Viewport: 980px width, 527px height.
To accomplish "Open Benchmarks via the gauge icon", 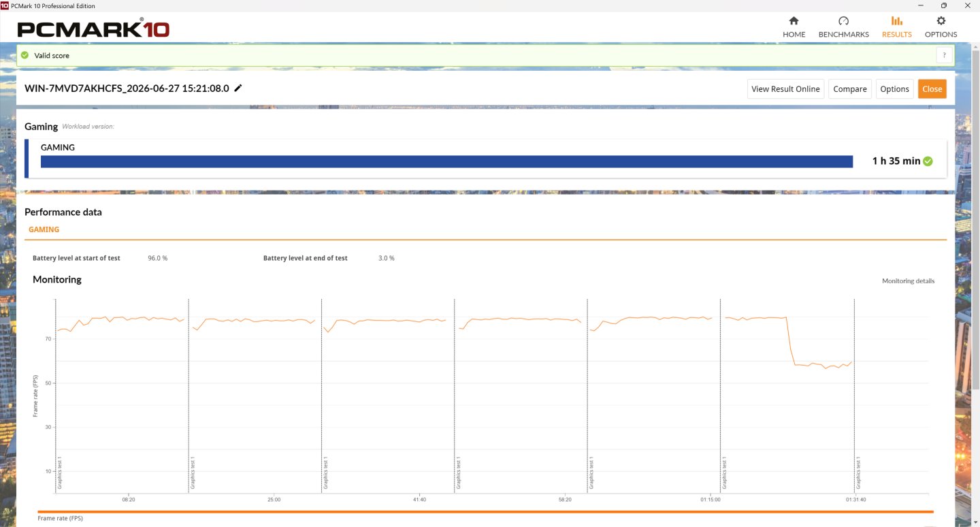I will click(x=843, y=21).
